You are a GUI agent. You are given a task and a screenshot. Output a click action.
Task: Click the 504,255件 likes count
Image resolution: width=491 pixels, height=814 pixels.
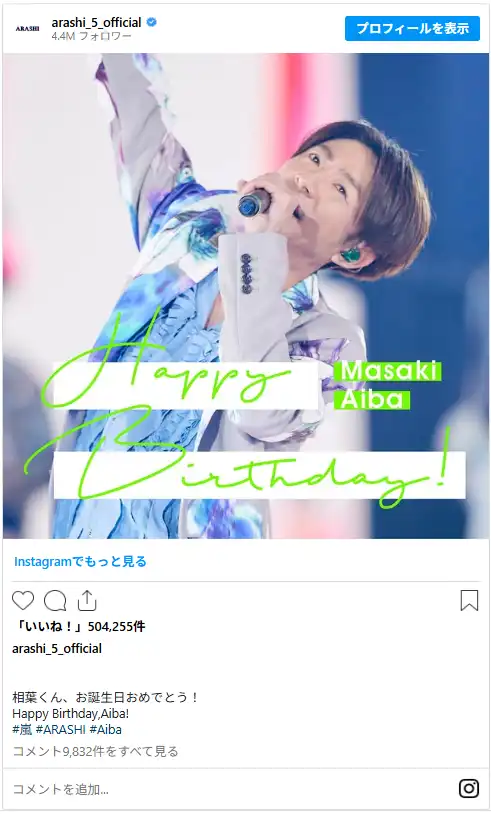[x=116, y=627]
